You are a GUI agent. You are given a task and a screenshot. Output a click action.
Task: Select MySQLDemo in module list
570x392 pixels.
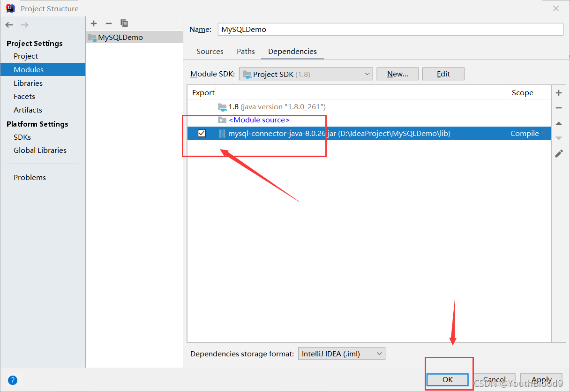(x=134, y=38)
